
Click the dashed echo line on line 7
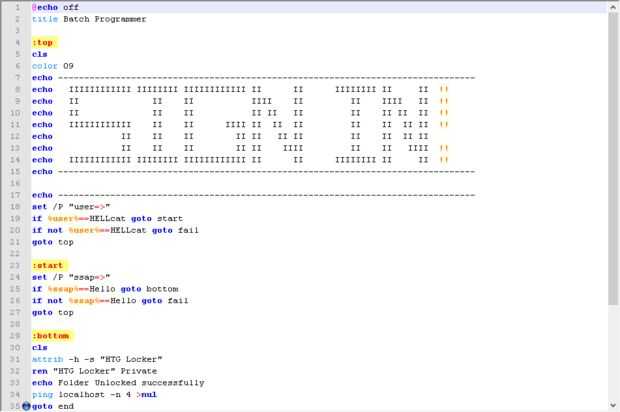pyautogui.click(x=253, y=78)
